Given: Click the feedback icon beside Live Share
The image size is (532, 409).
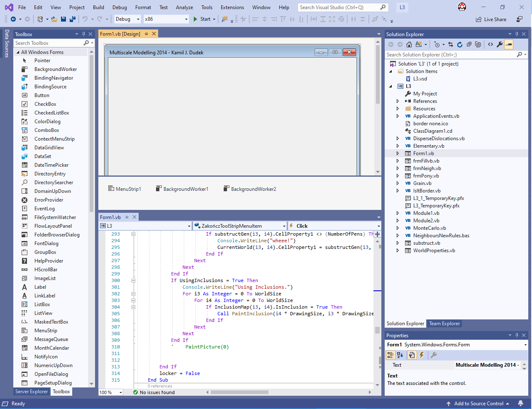Looking at the screenshot, I should pos(520,19).
